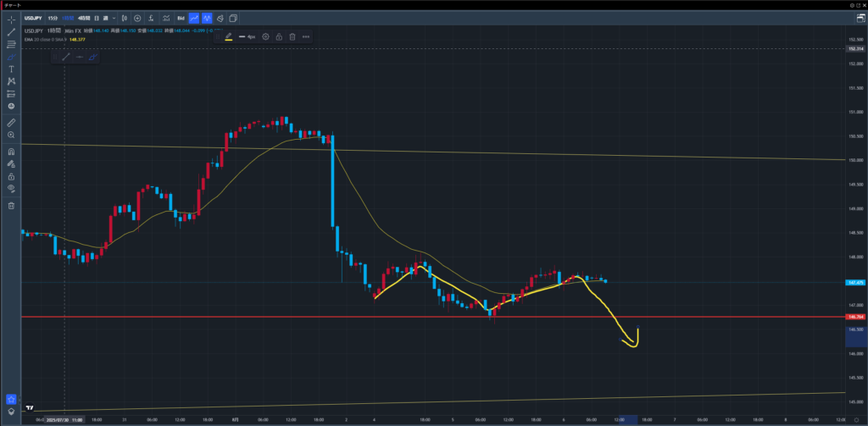Viewport: 868px width, 426px height.
Task: Open the candlestick chart type selector
Action: coord(125,19)
